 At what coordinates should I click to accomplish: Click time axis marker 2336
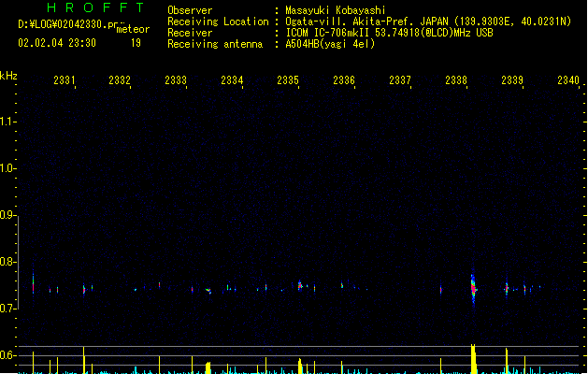(344, 80)
